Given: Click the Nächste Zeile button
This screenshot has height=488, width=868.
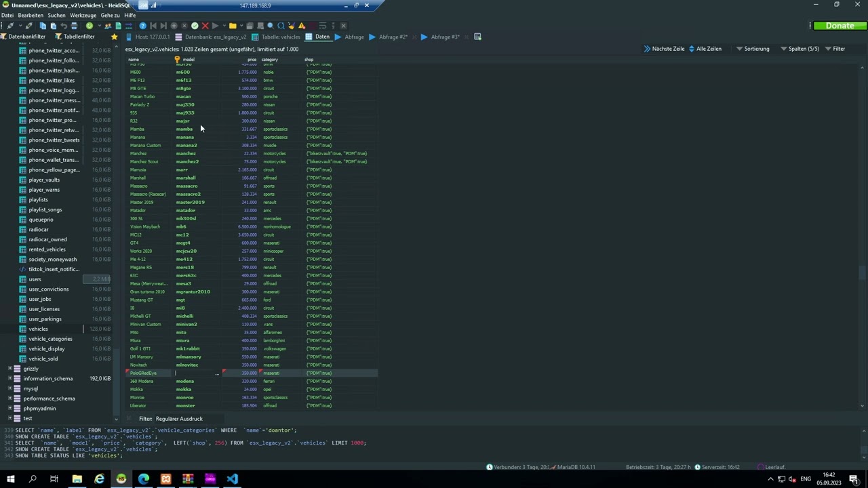Looking at the screenshot, I should point(664,49).
